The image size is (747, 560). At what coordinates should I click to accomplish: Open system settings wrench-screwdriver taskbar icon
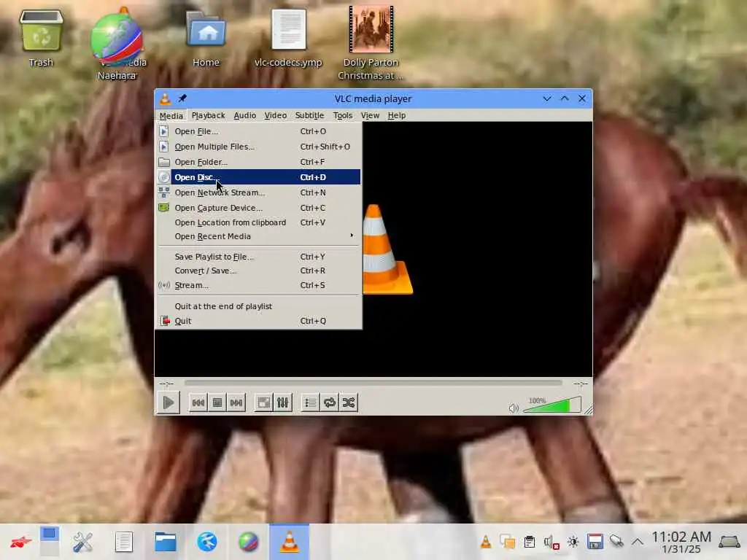82,542
